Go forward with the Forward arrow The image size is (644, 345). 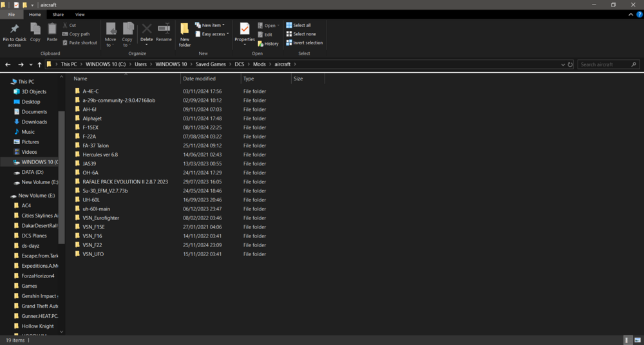[21, 64]
